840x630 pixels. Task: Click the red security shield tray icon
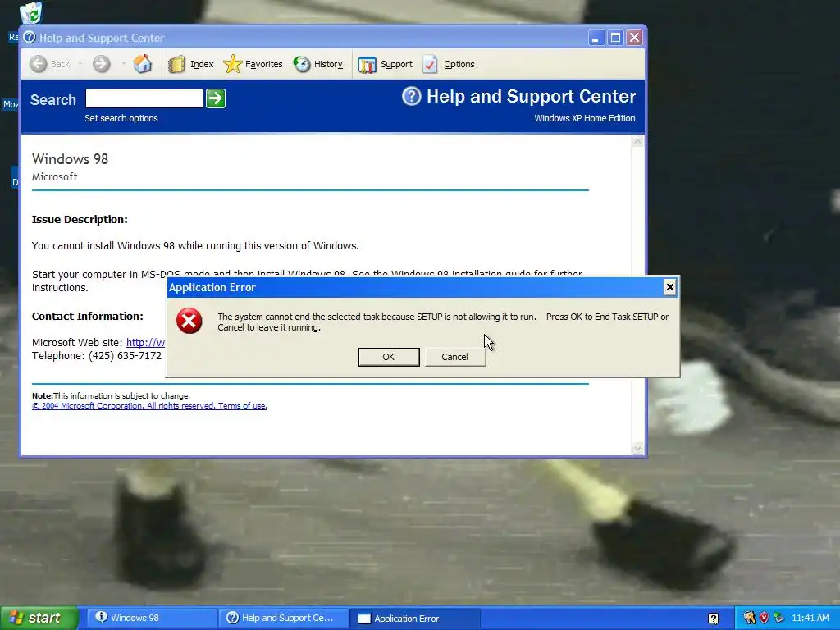point(764,619)
